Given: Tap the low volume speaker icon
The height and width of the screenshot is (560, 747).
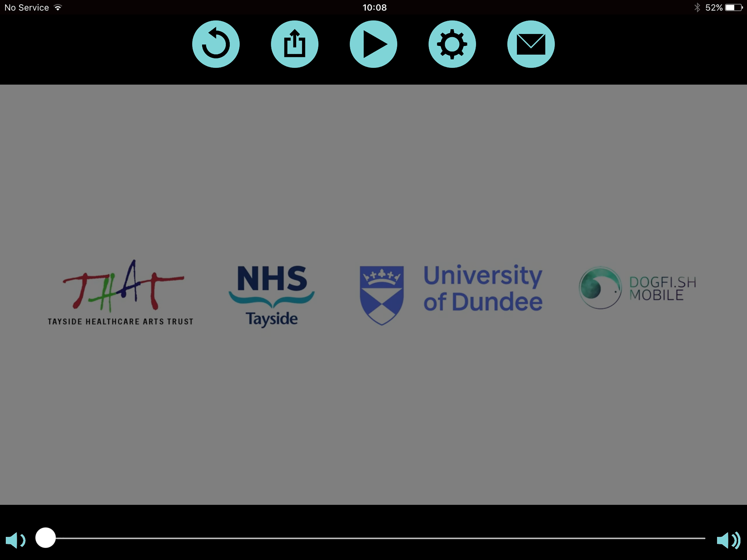Looking at the screenshot, I should click(x=16, y=540).
